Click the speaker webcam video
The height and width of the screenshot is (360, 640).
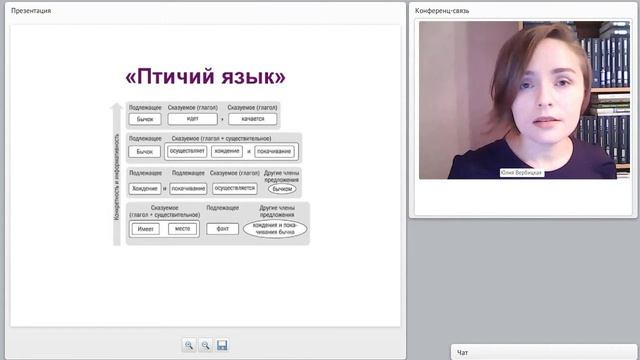coord(524,100)
